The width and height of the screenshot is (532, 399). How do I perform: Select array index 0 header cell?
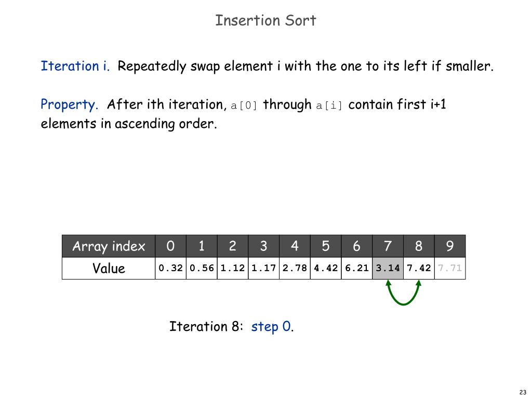point(170,246)
